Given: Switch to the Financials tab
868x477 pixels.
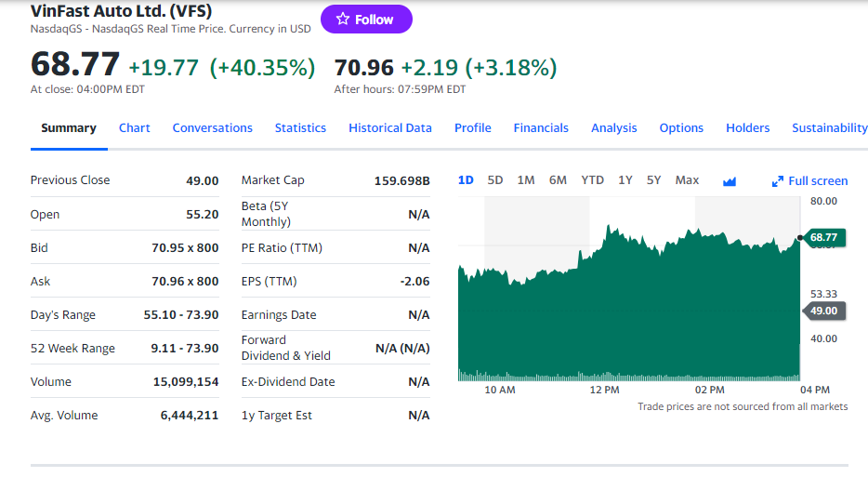Looking at the screenshot, I should 541,128.
